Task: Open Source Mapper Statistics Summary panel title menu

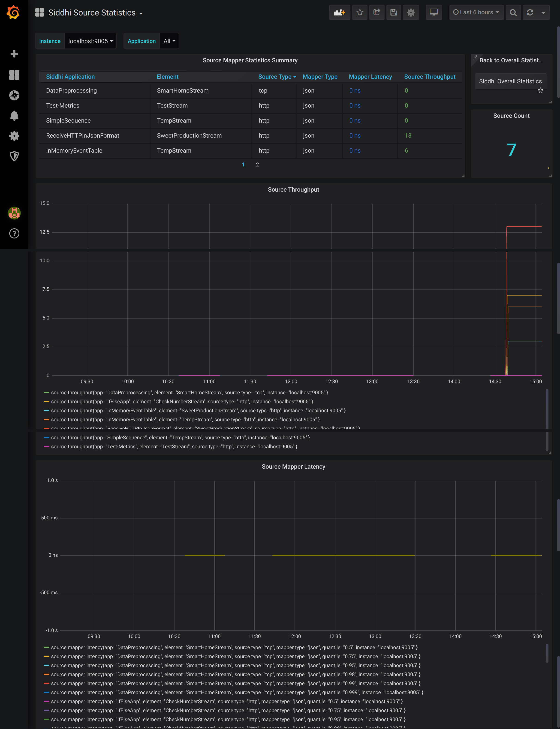Action: (x=250, y=60)
